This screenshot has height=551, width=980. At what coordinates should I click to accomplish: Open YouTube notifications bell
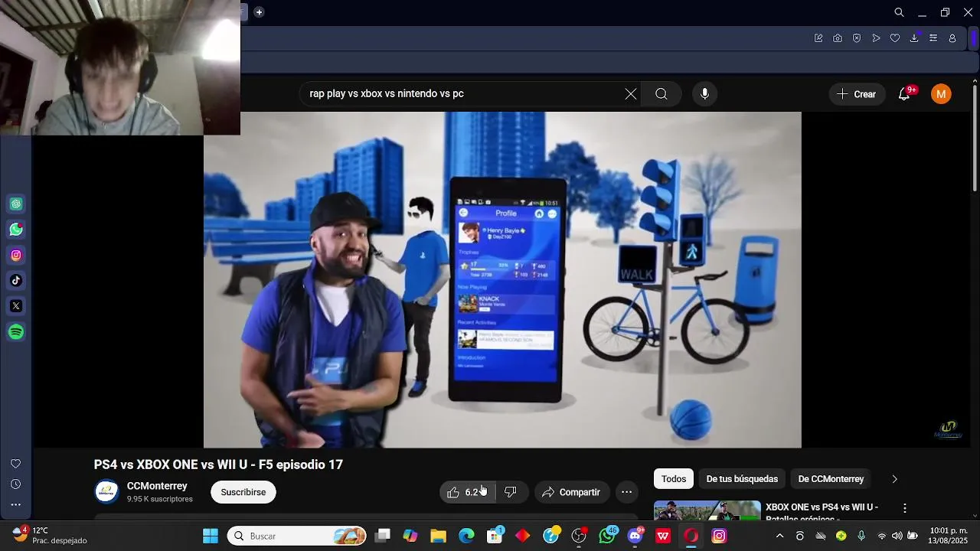pyautogui.click(x=904, y=94)
